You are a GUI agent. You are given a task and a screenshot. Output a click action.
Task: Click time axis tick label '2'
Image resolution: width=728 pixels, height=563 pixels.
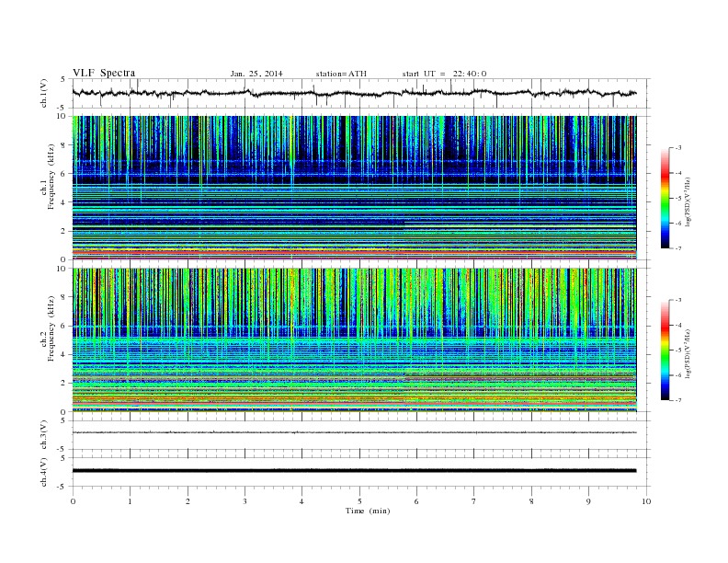[x=188, y=501]
